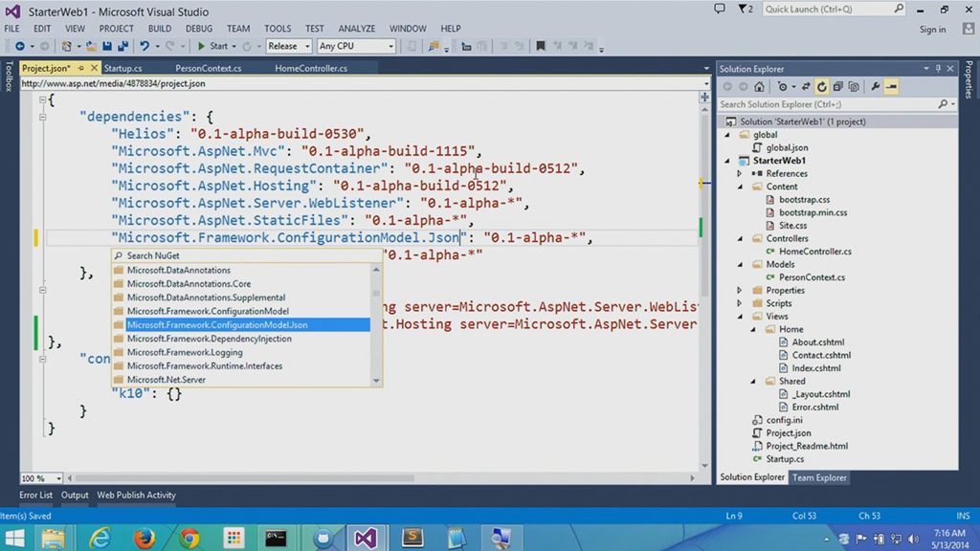Open Properties via wrench icon
This screenshot has height=551, width=980.
pyautogui.click(x=875, y=87)
